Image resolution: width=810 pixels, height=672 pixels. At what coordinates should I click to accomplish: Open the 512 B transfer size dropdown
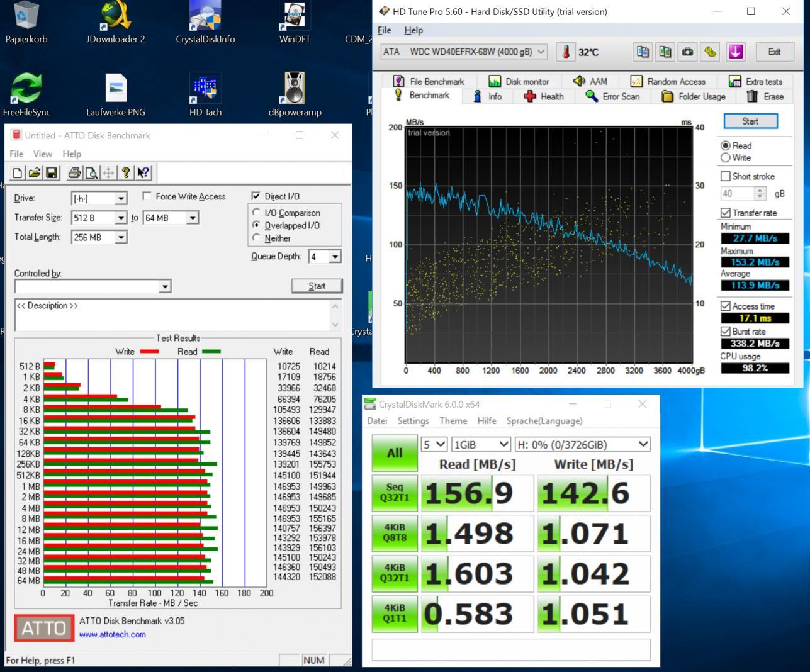click(x=99, y=218)
